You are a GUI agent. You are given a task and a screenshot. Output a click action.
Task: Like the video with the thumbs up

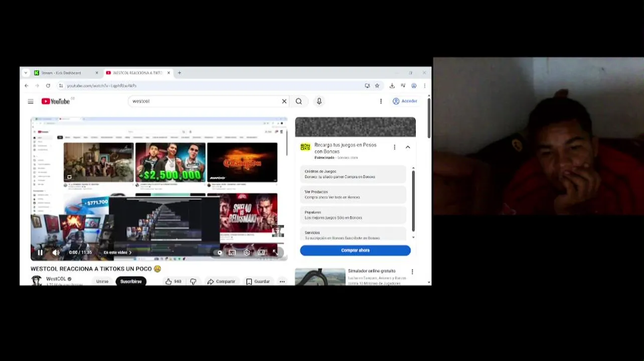point(174,281)
